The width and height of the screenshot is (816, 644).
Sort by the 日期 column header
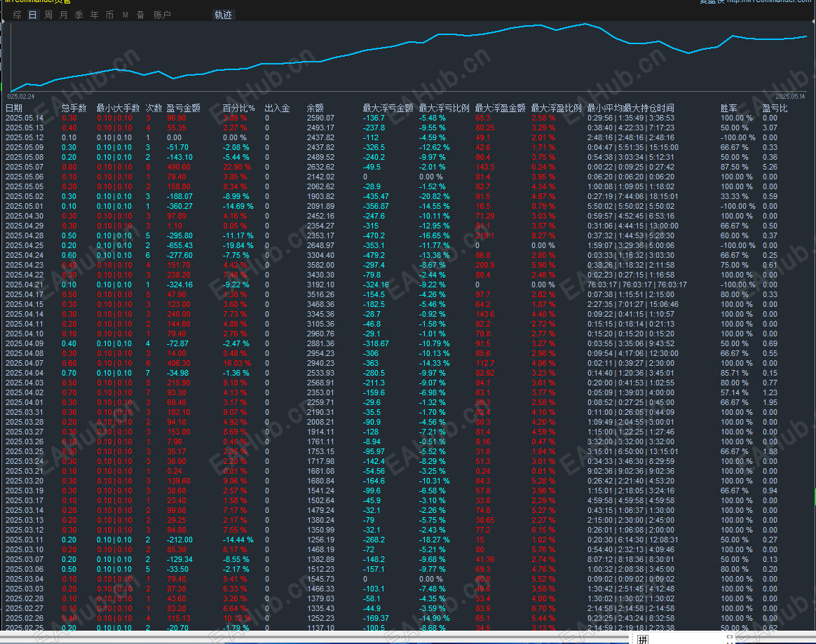pos(14,108)
